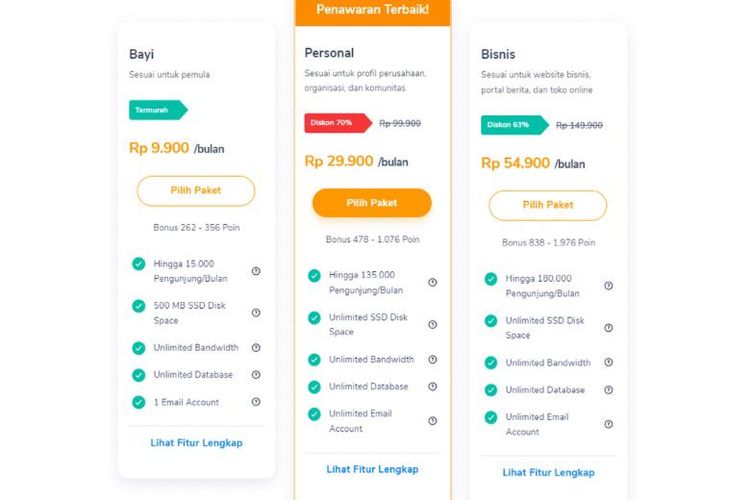This screenshot has height=500, width=750.
Task: Expand Lihat Fitur Lengkap in Bayi plan
Action: [x=196, y=442]
